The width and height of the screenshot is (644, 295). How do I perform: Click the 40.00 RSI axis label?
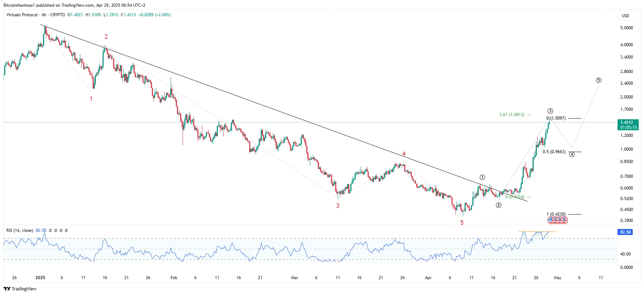pyautogui.click(x=626, y=254)
